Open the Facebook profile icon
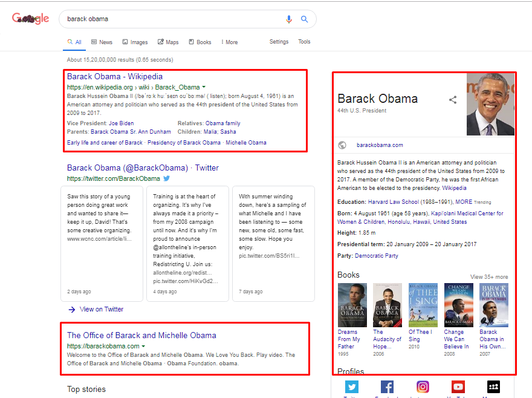 tap(387, 387)
